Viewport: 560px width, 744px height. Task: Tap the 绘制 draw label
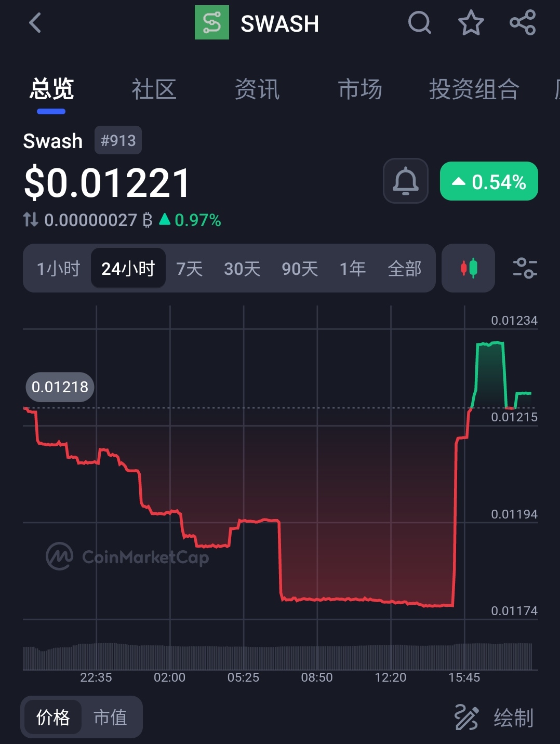pyautogui.click(x=513, y=718)
